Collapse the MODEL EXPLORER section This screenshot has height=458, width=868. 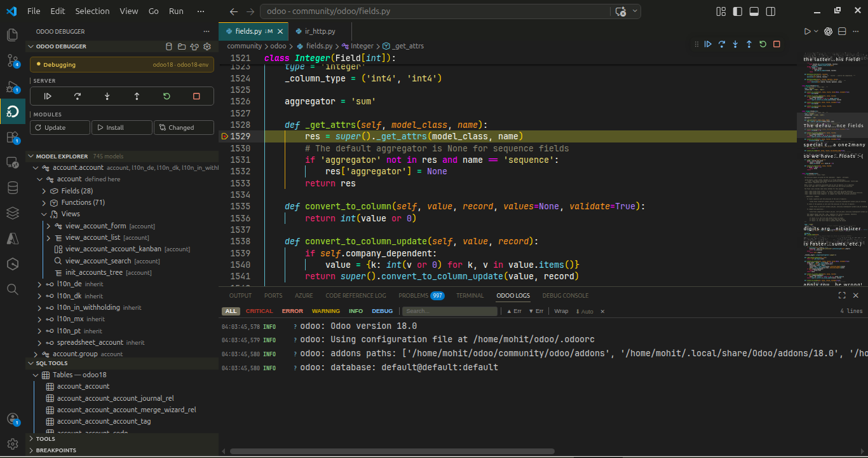(x=62, y=156)
